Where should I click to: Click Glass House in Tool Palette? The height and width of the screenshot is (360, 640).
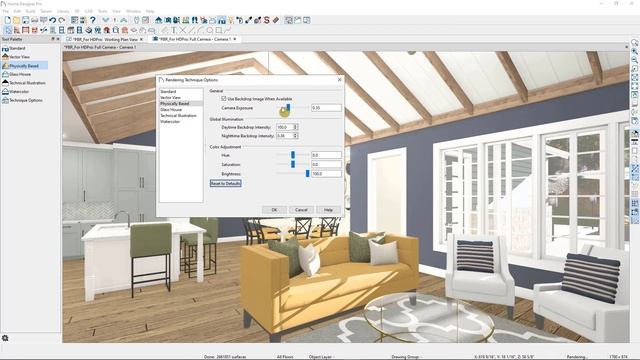[20, 74]
